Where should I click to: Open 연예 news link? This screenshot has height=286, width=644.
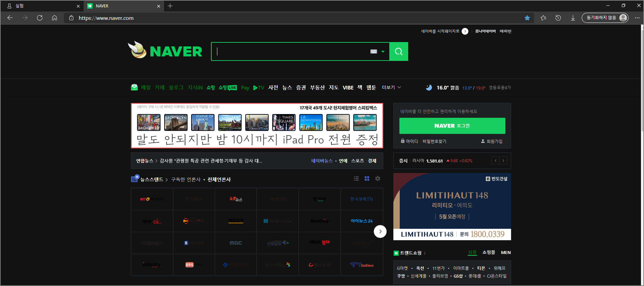(343, 161)
